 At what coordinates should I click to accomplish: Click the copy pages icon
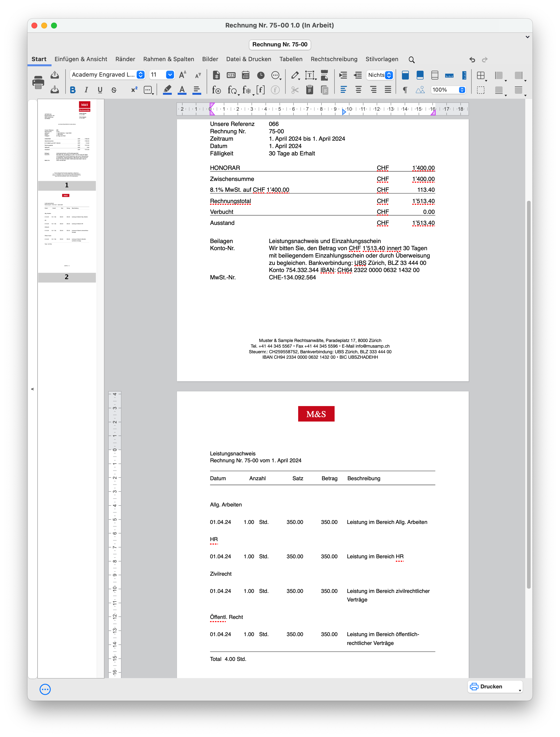tap(324, 90)
